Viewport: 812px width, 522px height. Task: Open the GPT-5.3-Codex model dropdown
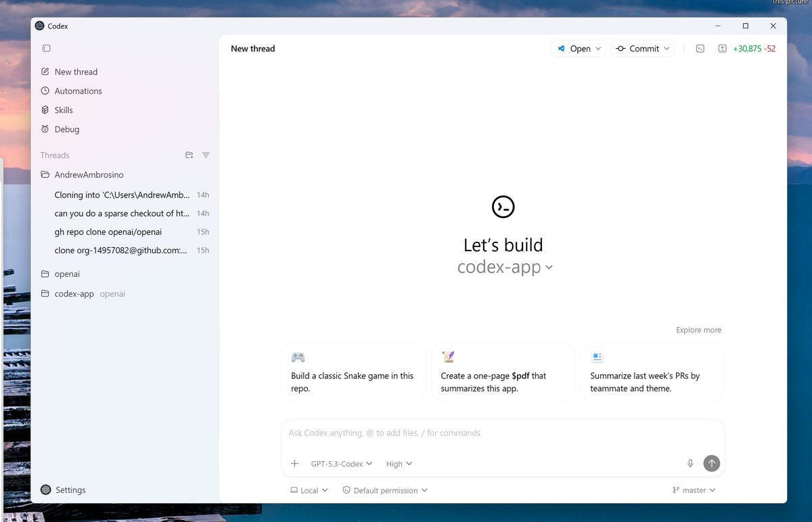coord(342,464)
